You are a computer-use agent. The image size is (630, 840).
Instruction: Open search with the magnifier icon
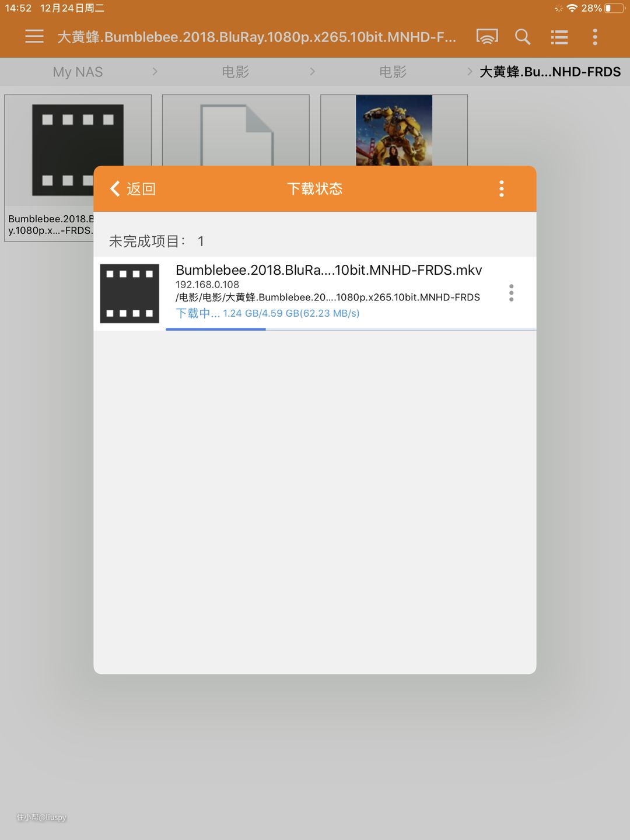(x=523, y=37)
